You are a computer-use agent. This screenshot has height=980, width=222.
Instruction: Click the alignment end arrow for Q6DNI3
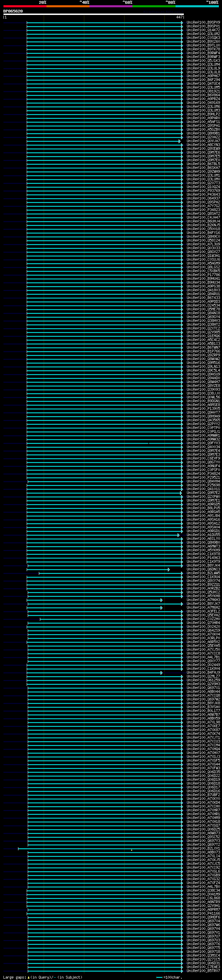coord(169,569)
